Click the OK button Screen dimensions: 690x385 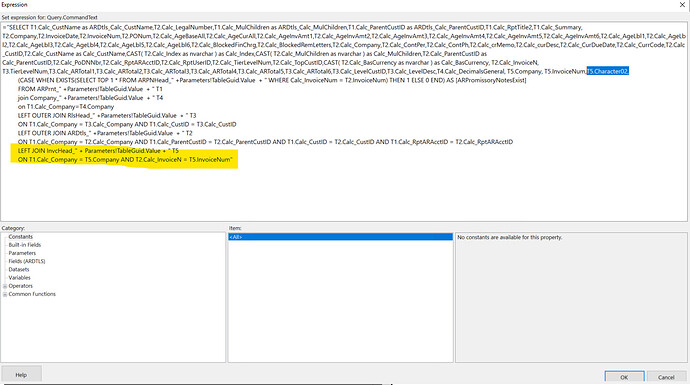[x=624, y=377]
